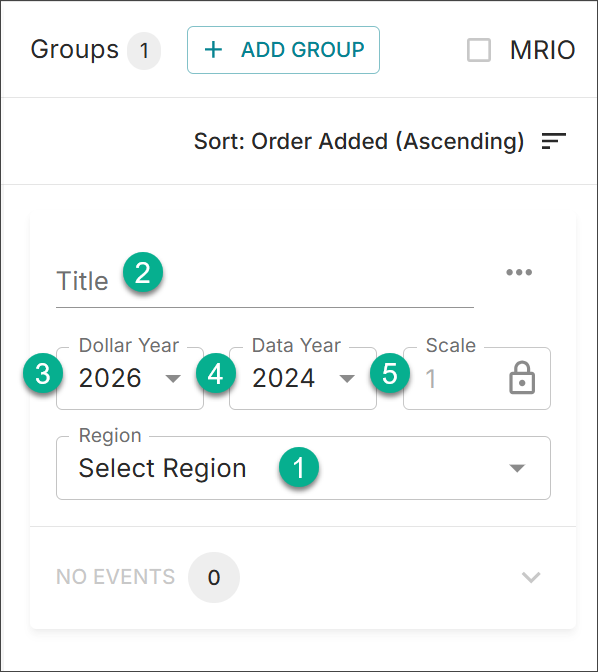Open the Data Year 2024 dropdown

tap(303, 378)
